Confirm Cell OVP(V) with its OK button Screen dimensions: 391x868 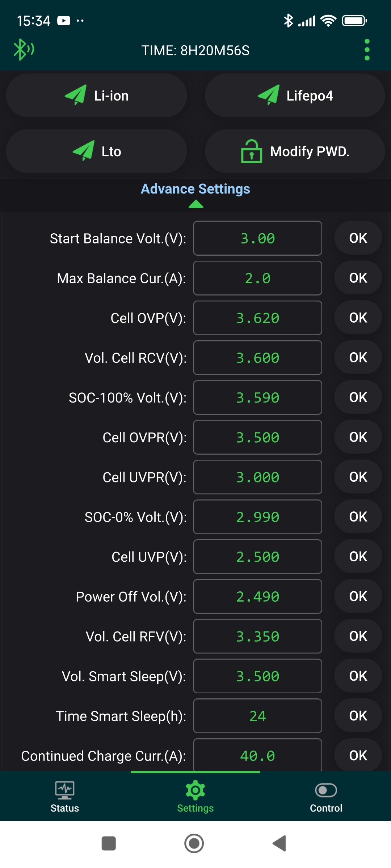tap(358, 318)
